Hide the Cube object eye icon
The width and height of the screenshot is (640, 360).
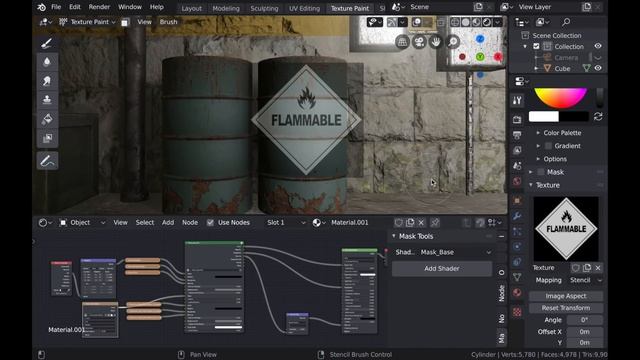coord(598,68)
